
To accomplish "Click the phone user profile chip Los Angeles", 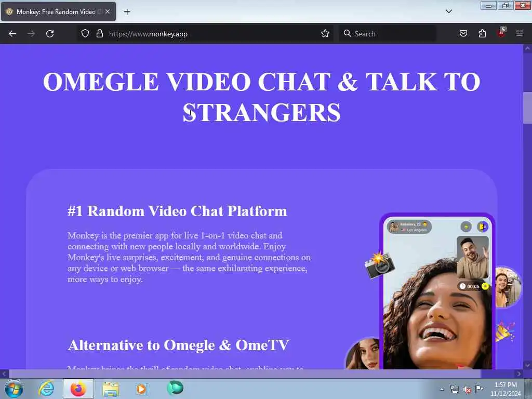I will pos(409,227).
